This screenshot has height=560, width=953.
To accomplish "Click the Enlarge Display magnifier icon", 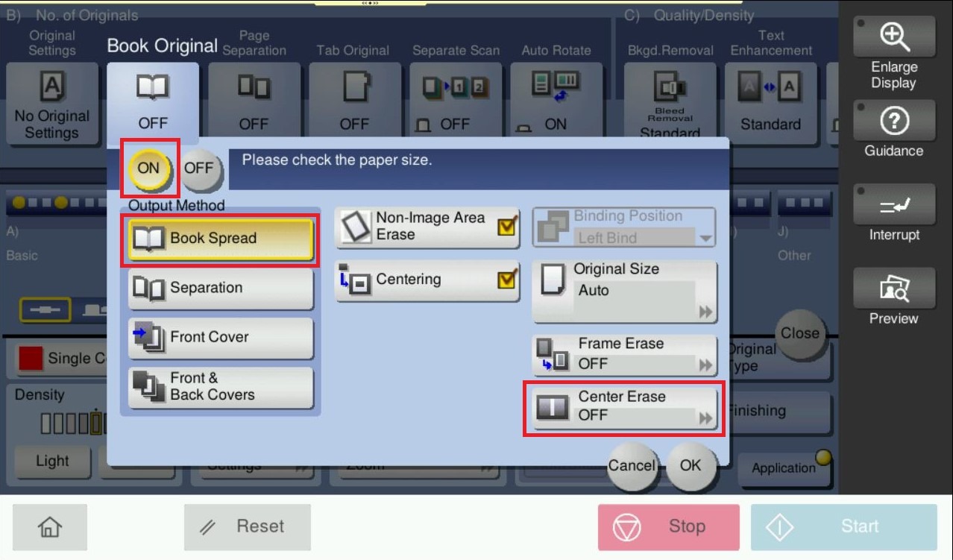I will click(x=893, y=37).
